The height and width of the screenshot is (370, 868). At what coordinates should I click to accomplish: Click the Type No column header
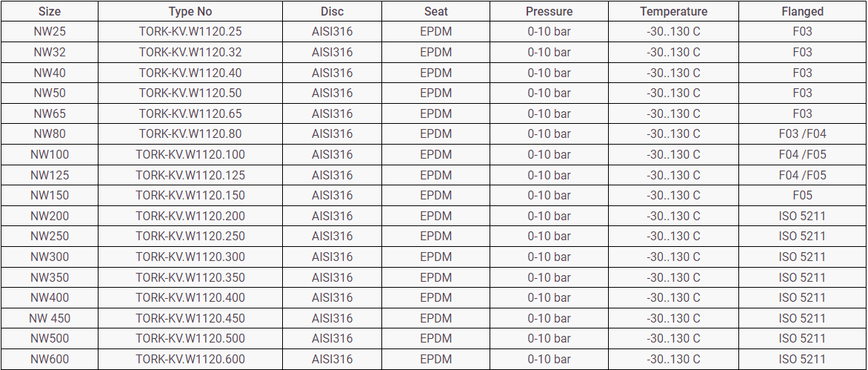point(190,12)
